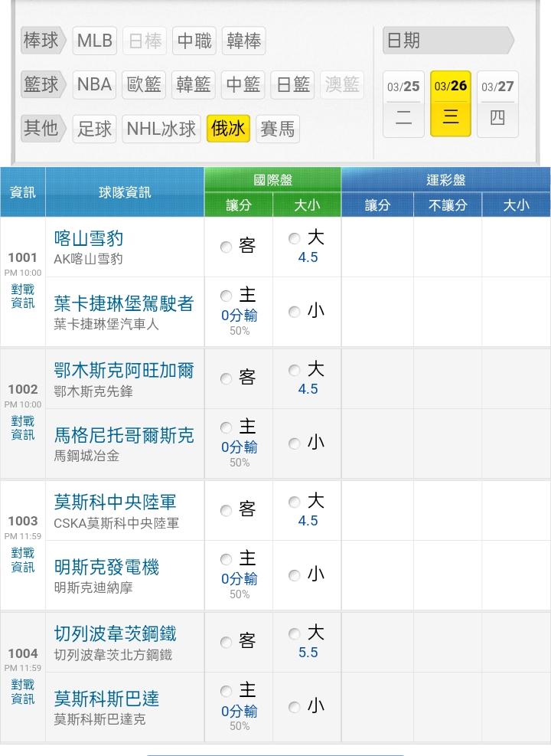Open team 葉卡捷琳堡駕駛者 info
Screen dimensions: 551x756
(x=124, y=303)
